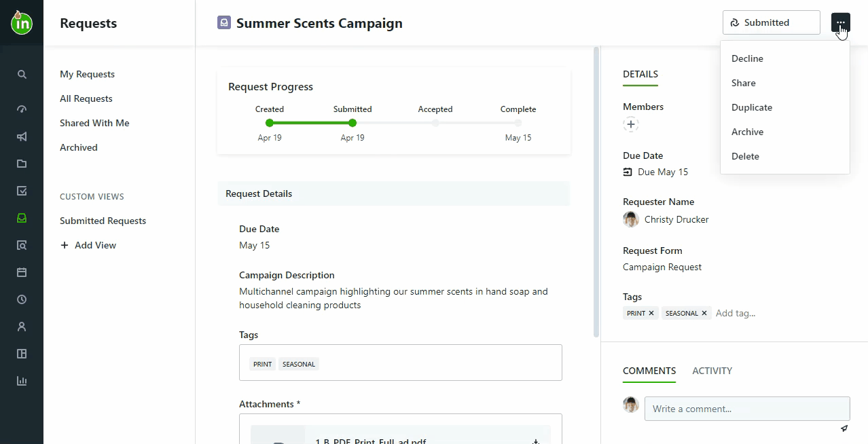Choose Share from the actions menu
The image size is (868, 444).
pyautogui.click(x=785, y=83)
